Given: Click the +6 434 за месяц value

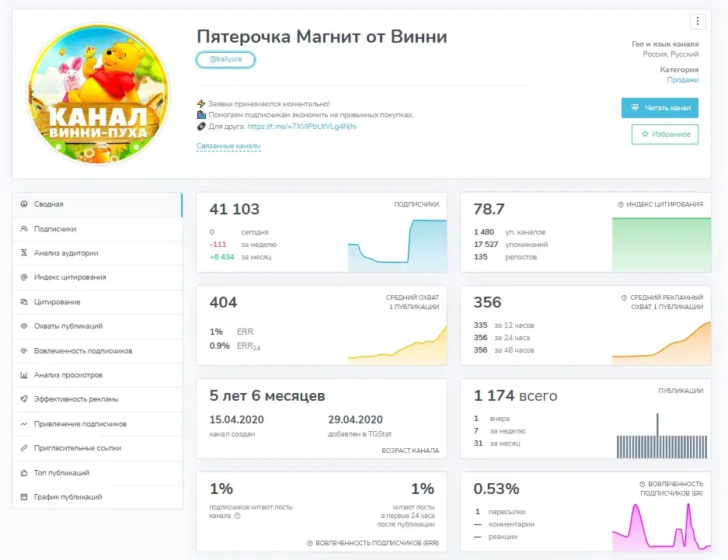Looking at the screenshot, I should coord(222,257).
